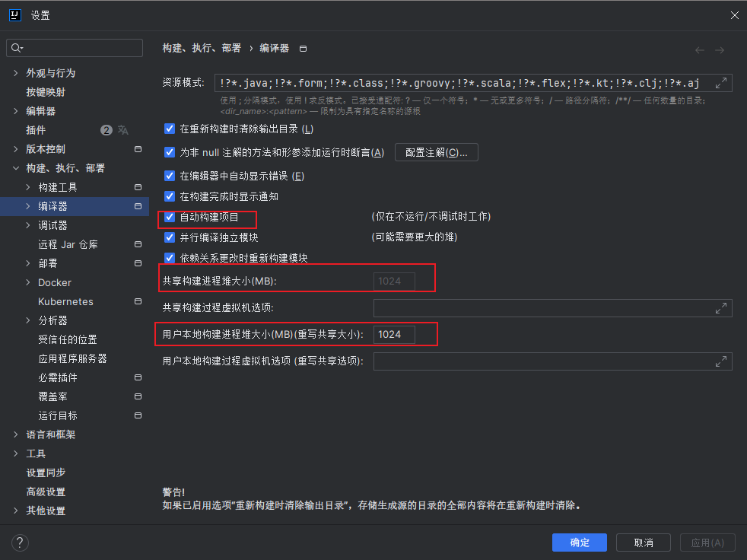Screen dimensions: 747x560
Task: Click 构建、执行、部署 in the breadcrumb
Action: tap(202, 49)
